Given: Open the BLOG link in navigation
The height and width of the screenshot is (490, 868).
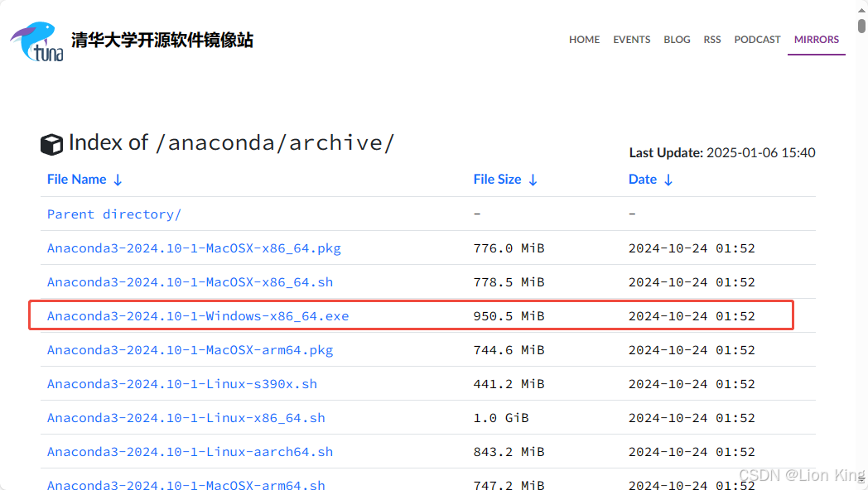Looking at the screenshot, I should pyautogui.click(x=677, y=39).
